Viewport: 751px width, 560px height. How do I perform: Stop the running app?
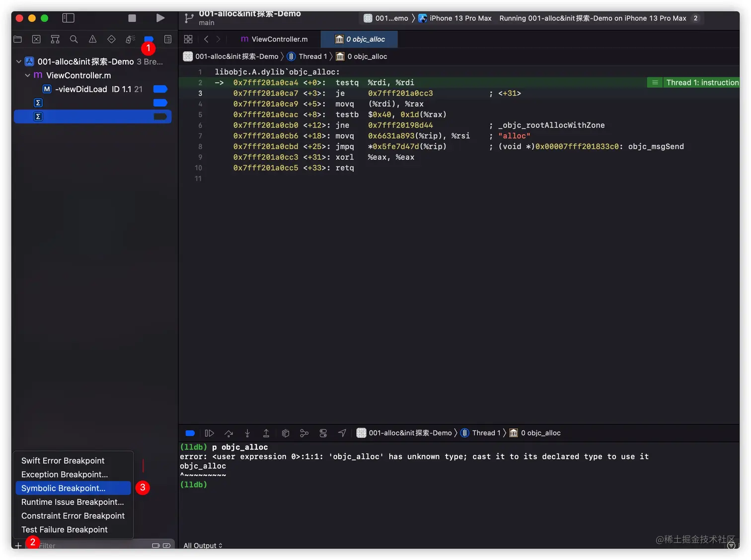click(x=132, y=18)
